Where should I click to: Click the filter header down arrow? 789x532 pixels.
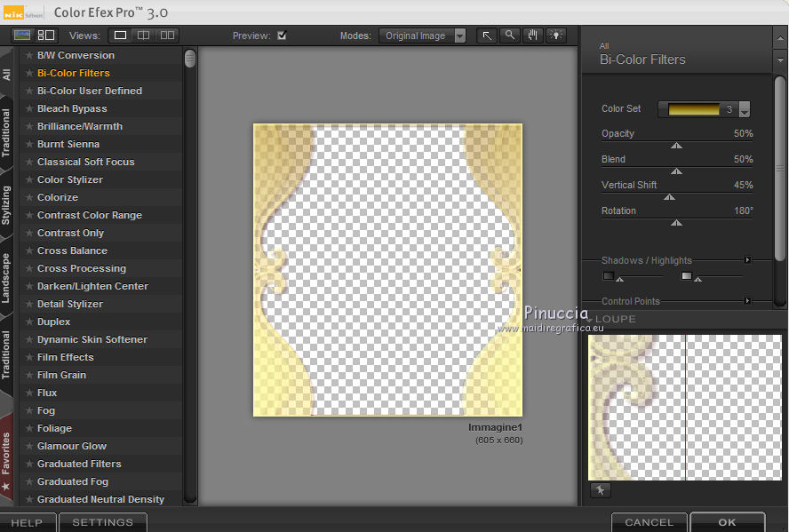tap(780, 60)
